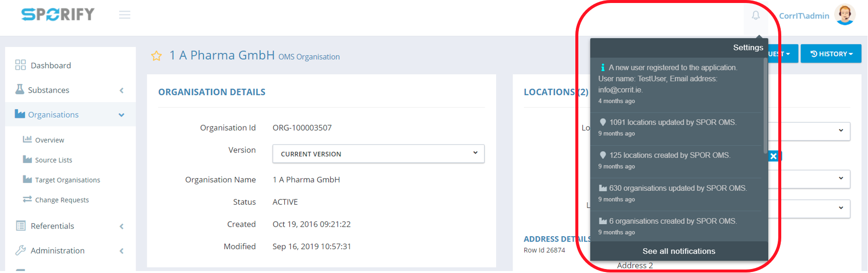Open the Current Version dropdown

378,154
